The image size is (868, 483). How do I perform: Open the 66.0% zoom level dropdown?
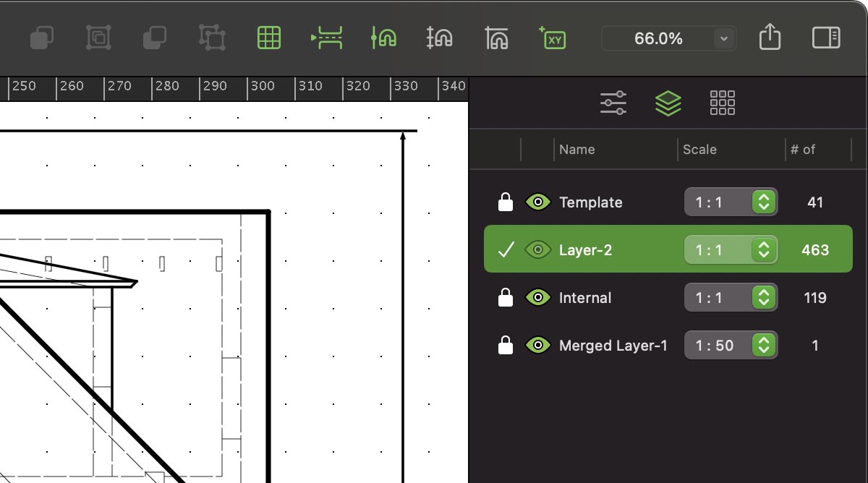point(723,39)
